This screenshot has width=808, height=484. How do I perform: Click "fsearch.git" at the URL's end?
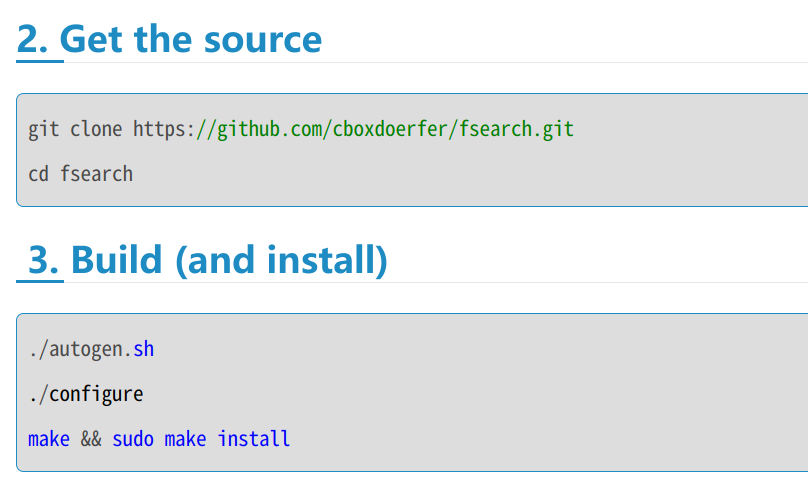tap(517, 129)
